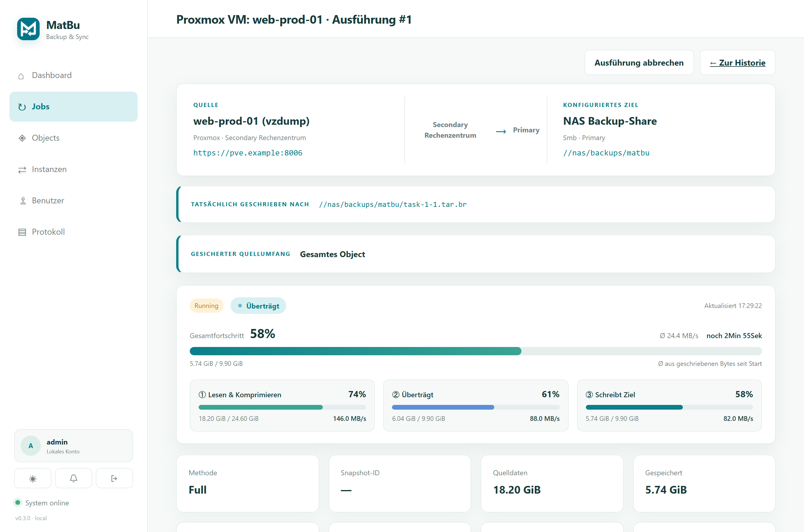Click the Objects diamond icon
Image resolution: width=804 pixels, height=532 pixels.
pyautogui.click(x=22, y=138)
